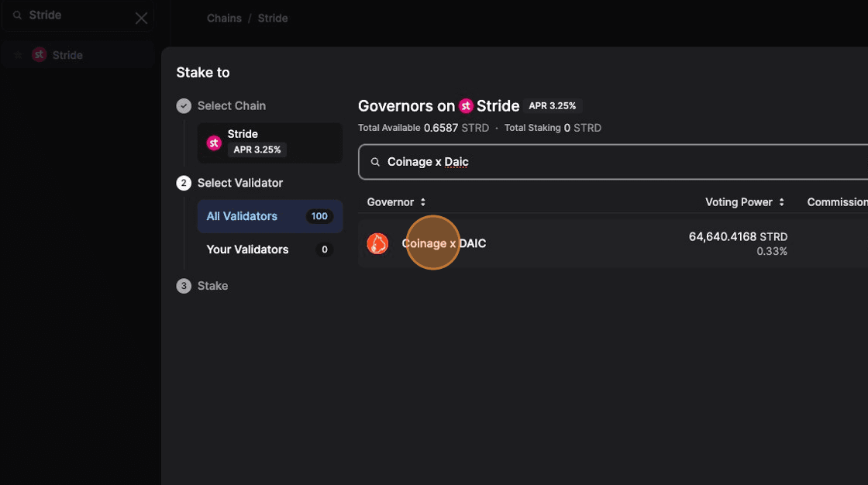Open the selected Stride chain card

[269, 143]
